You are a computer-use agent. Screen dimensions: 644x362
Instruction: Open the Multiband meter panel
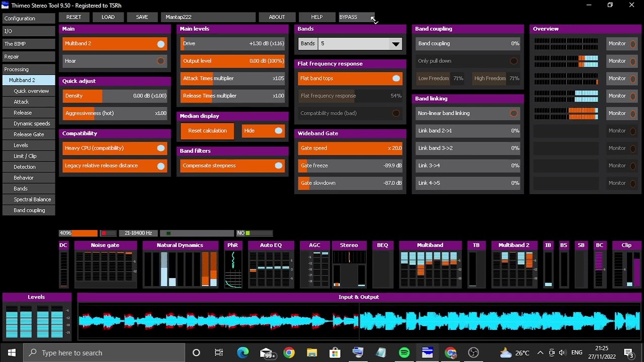(x=430, y=264)
